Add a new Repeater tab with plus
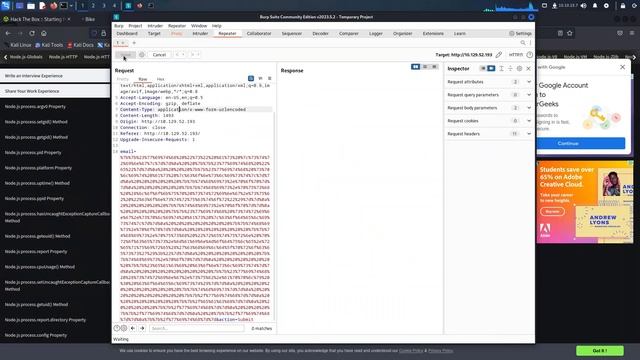640x360 pixels. tap(134, 42)
